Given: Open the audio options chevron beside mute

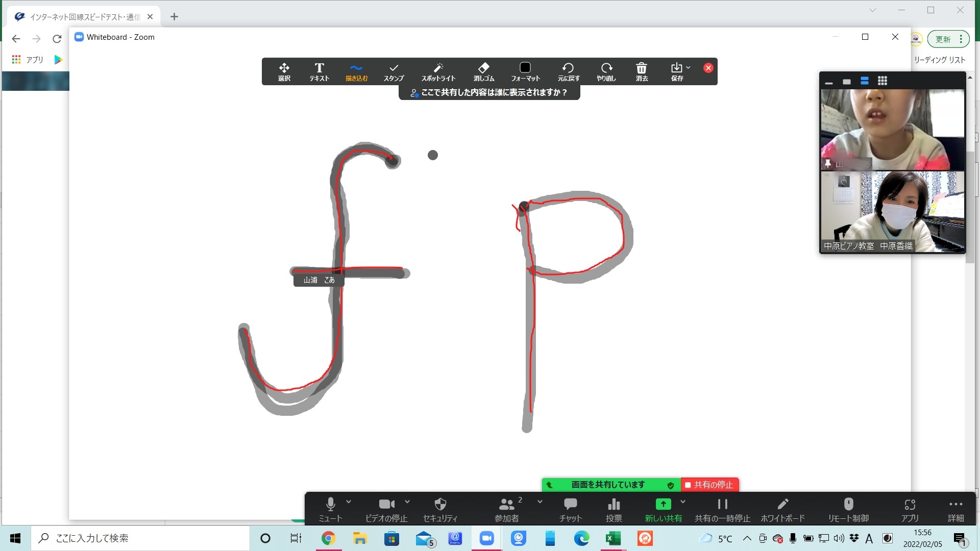Looking at the screenshot, I should pos(349,502).
